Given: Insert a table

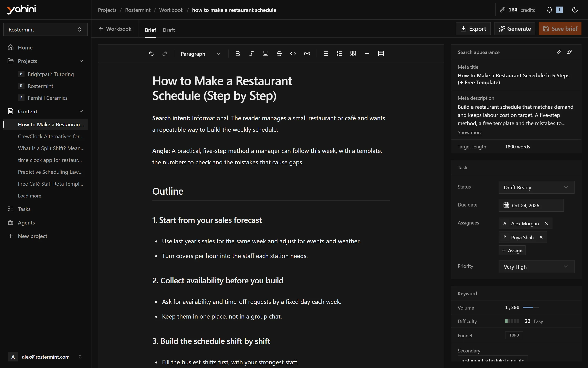Looking at the screenshot, I should pos(381,54).
